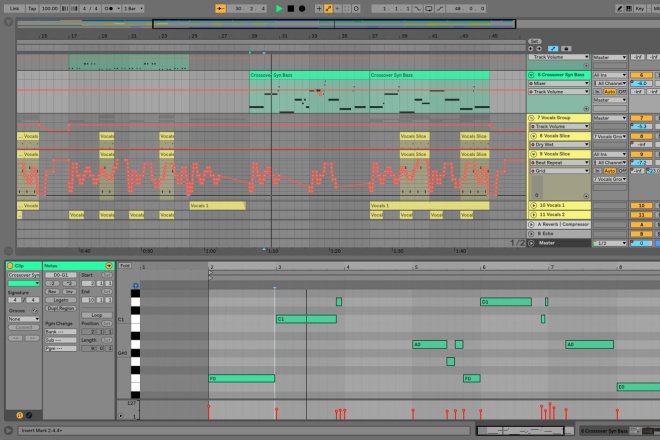The width and height of the screenshot is (660, 440).
Task: Toggle MIDI Editor Preview headphone icon
Action: (x=136, y=285)
